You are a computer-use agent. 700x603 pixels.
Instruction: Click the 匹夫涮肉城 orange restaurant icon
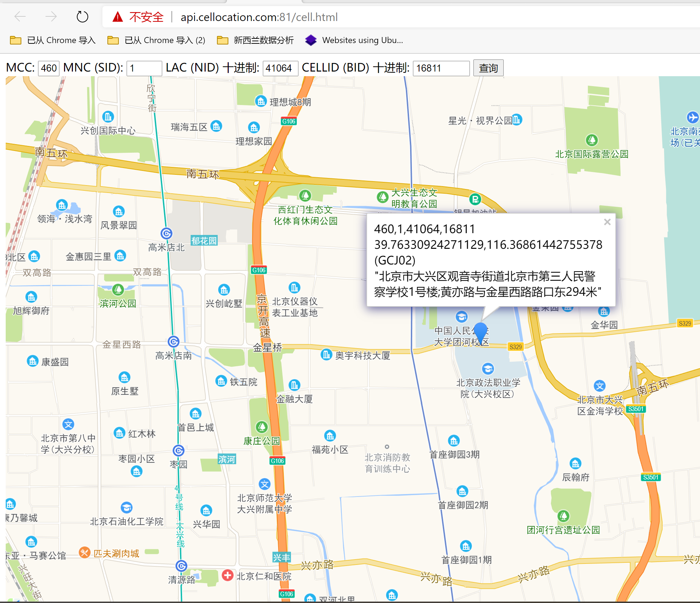click(84, 552)
